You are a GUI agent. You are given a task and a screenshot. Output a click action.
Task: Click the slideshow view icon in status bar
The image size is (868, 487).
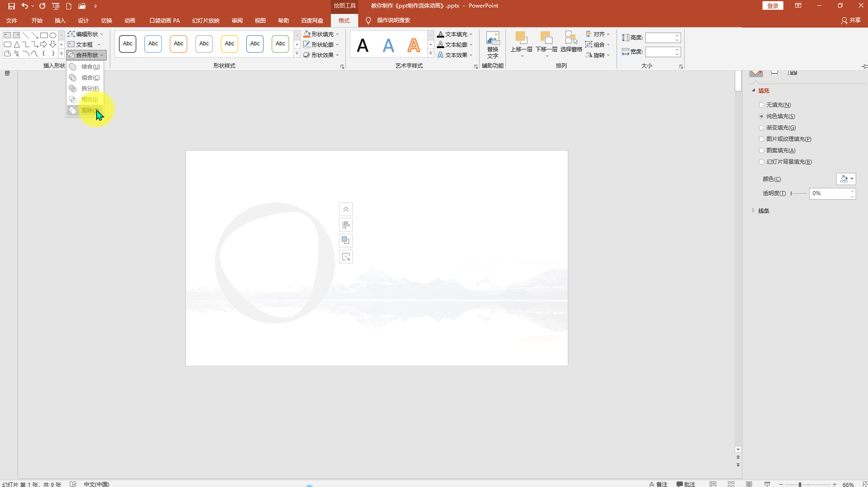(767, 484)
